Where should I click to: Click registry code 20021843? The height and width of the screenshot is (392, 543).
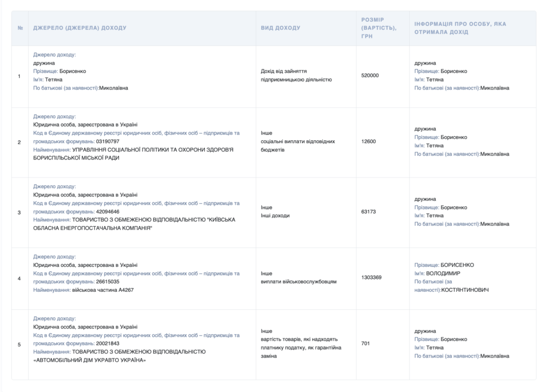pyautogui.click(x=108, y=343)
